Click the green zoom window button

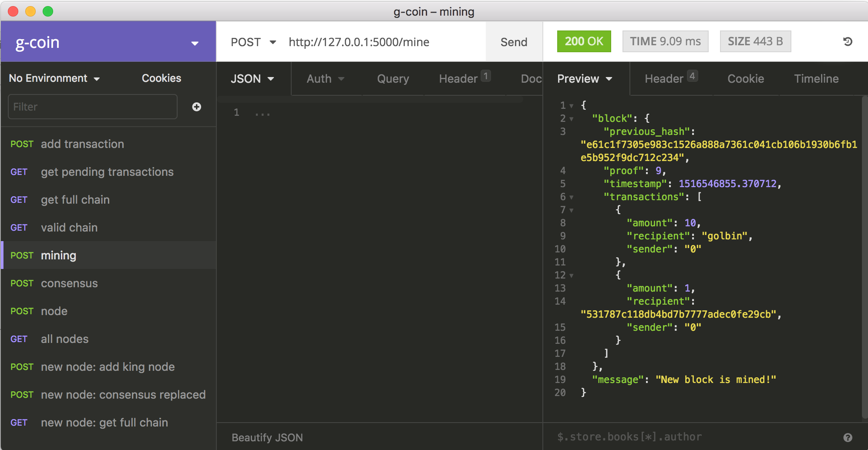(x=48, y=11)
